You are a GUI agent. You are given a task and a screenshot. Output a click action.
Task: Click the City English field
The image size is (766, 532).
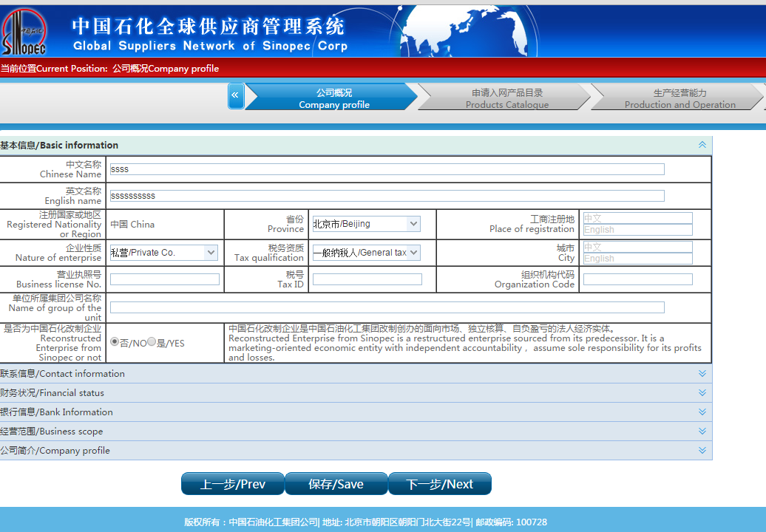[x=637, y=258]
